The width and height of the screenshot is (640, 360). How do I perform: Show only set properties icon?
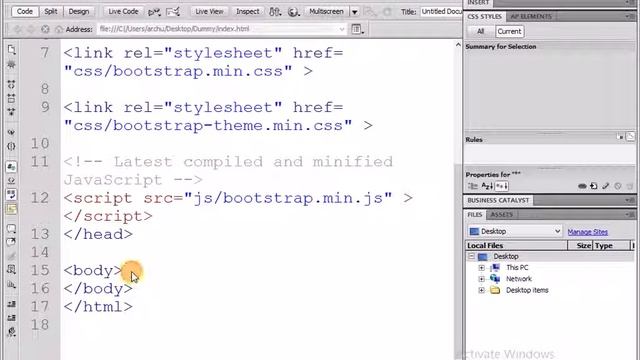[x=502, y=186]
